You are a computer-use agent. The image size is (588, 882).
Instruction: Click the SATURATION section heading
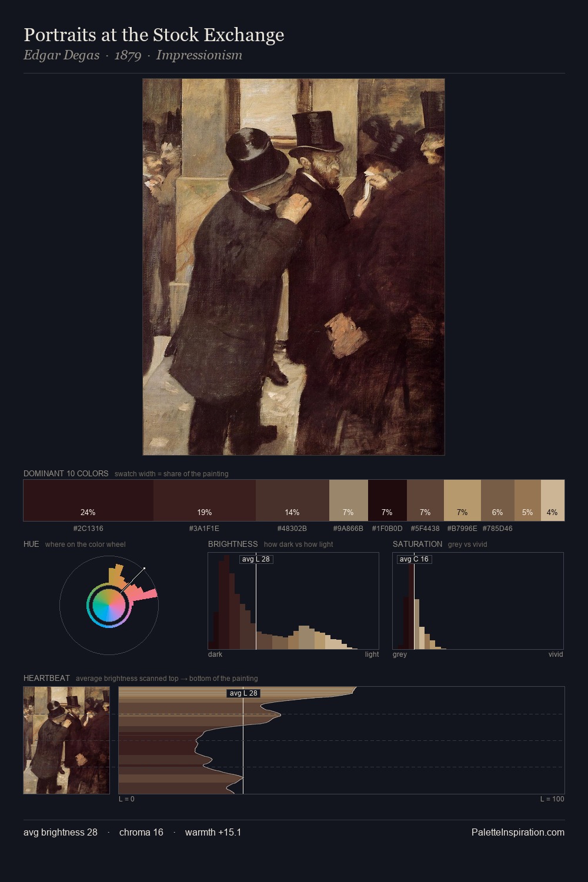click(x=417, y=544)
